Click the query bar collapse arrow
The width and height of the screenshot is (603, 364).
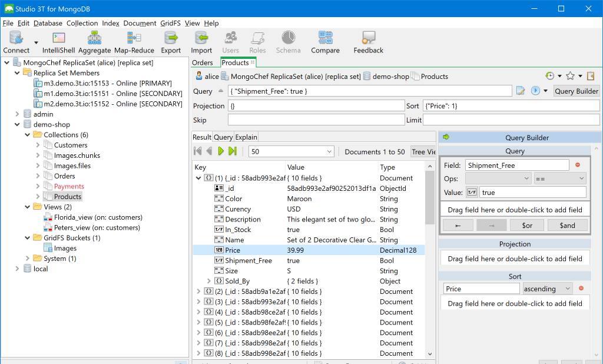tap(221, 91)
